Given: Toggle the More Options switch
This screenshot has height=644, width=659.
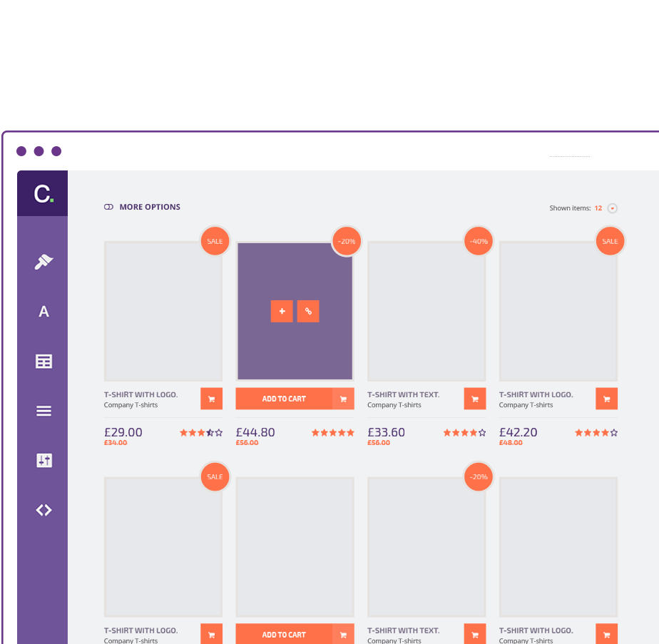Looking at the screenshot, I should coord(108,207).
